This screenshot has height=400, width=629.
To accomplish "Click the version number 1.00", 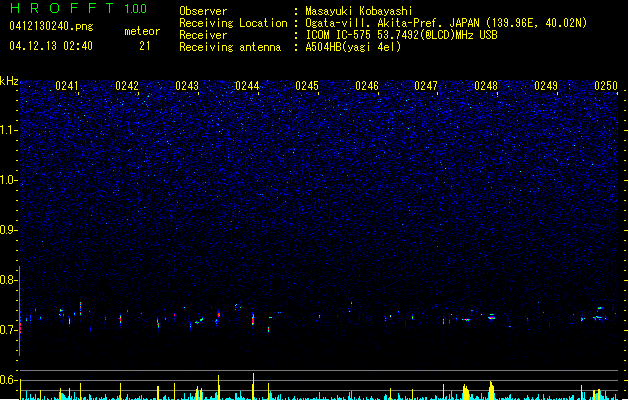I will (x=135, y=9).
